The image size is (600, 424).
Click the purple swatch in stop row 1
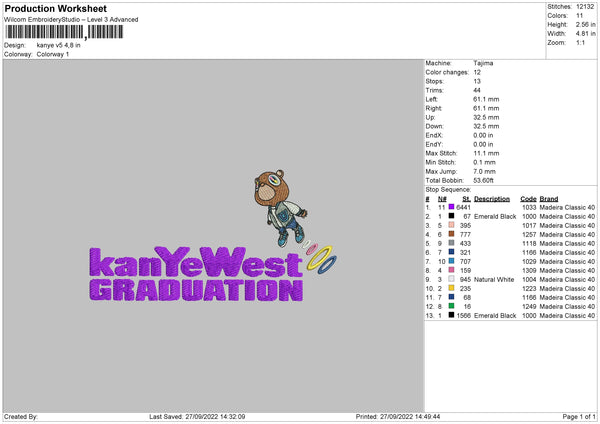pos(452,207)
